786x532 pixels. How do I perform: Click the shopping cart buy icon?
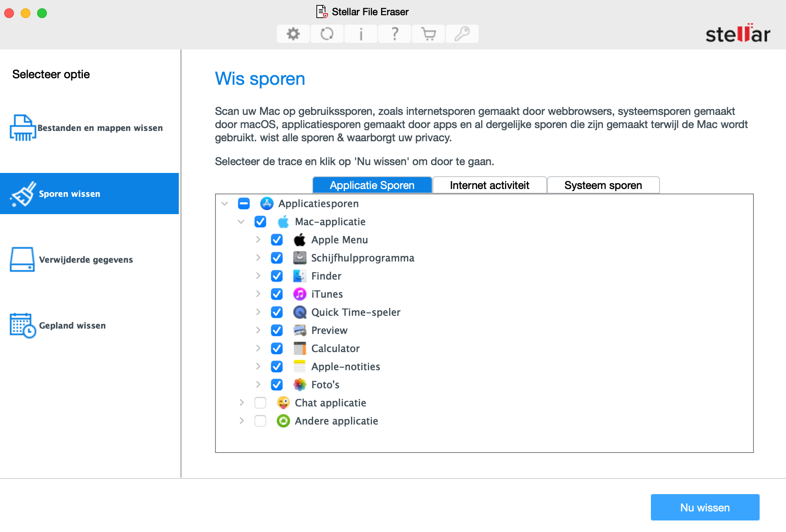coord(428,34)
